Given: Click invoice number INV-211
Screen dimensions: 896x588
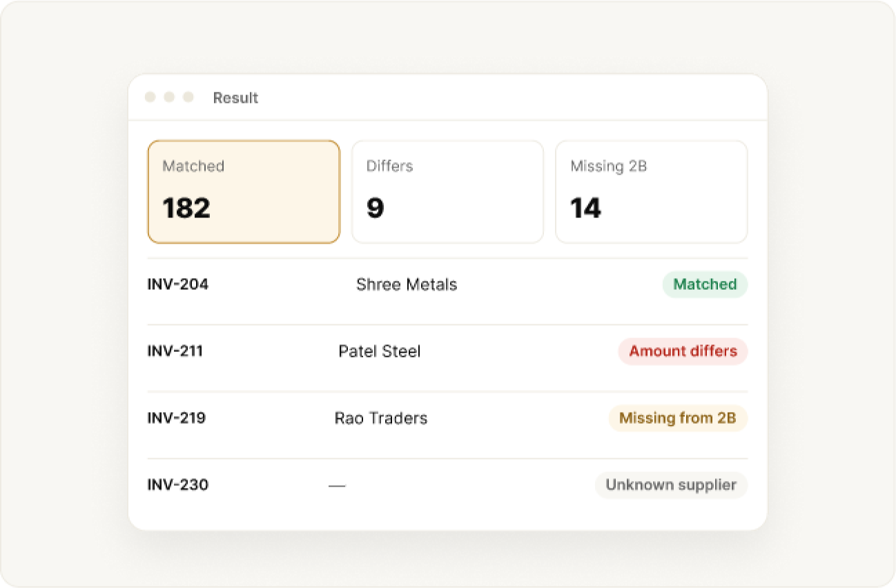Looking at the screenshot, I should pyautogui.click(x=175, y=351).
